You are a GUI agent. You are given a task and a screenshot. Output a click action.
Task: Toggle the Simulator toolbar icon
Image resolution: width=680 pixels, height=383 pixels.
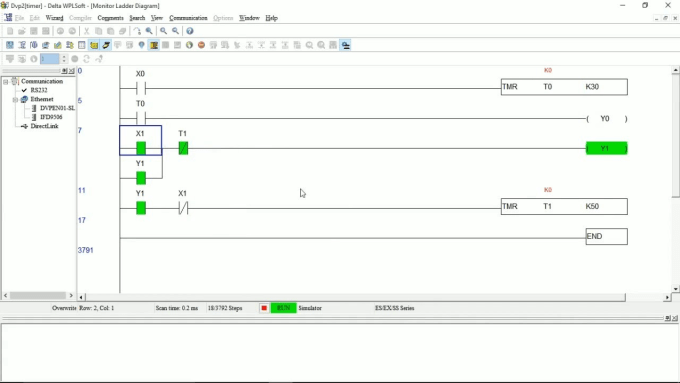click(106, 45)
